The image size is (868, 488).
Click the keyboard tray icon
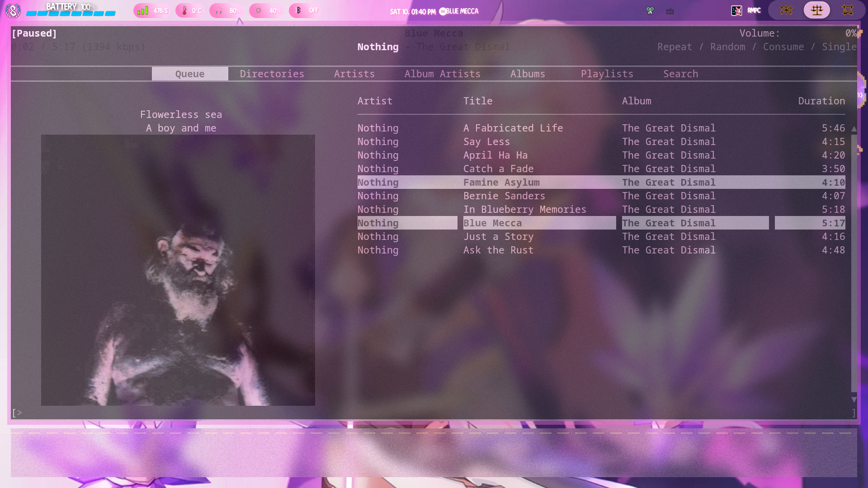670,11
